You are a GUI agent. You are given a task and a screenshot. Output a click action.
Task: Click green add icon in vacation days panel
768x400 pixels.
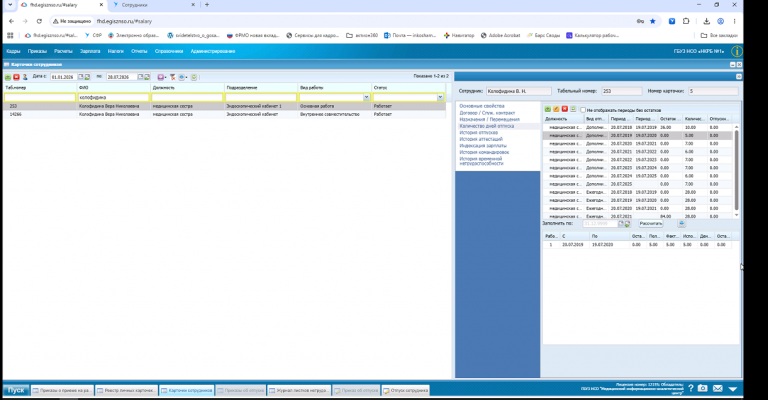[x=548, y=110]
